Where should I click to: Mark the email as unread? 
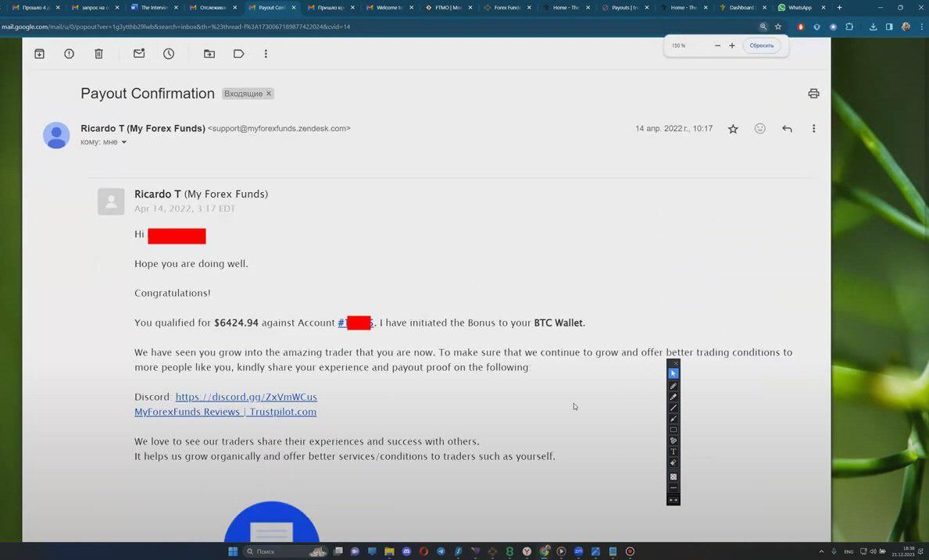point(139,54)
